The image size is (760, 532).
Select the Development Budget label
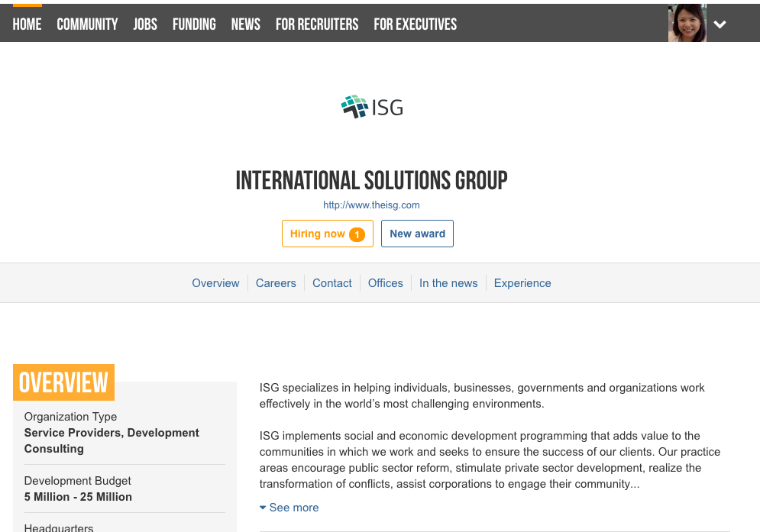[x=78, y=481]
